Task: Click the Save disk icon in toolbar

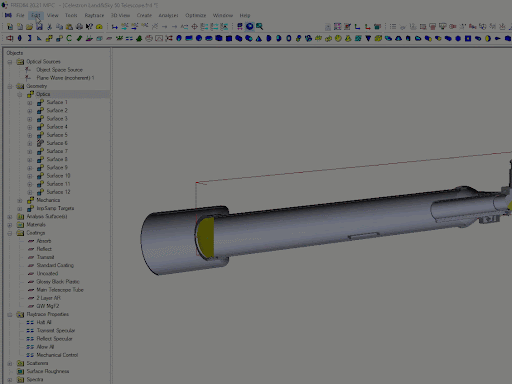Action: click(x=39, y=27)
